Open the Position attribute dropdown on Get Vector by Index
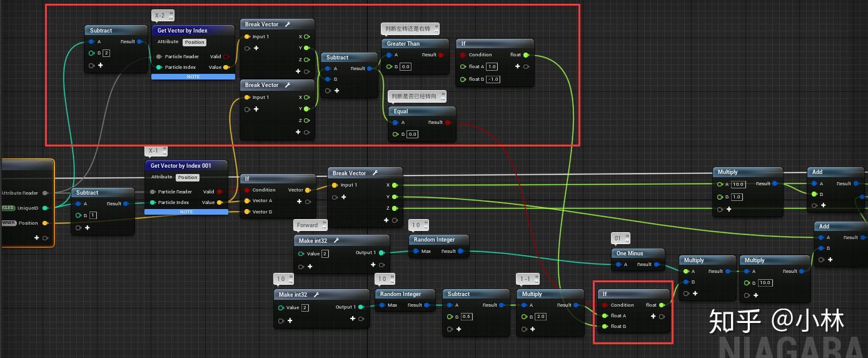868x358 pixels. 194,43
